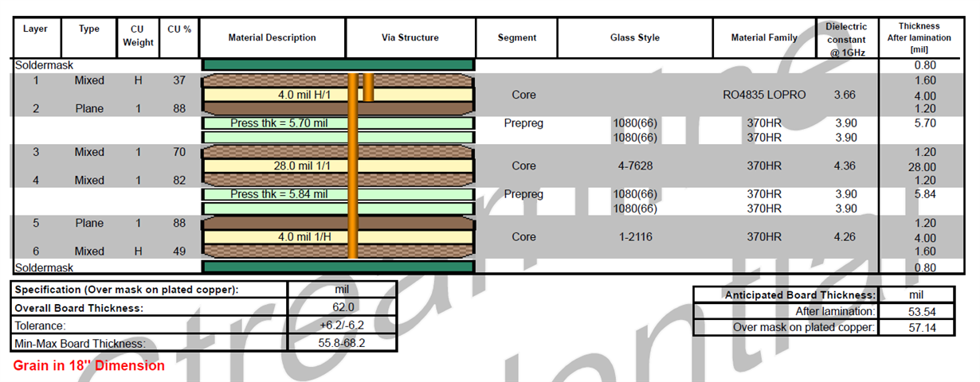Select CU % value 70
This screenshot has width=980, height=382.
pyautogui.click(x=179, y=152)
